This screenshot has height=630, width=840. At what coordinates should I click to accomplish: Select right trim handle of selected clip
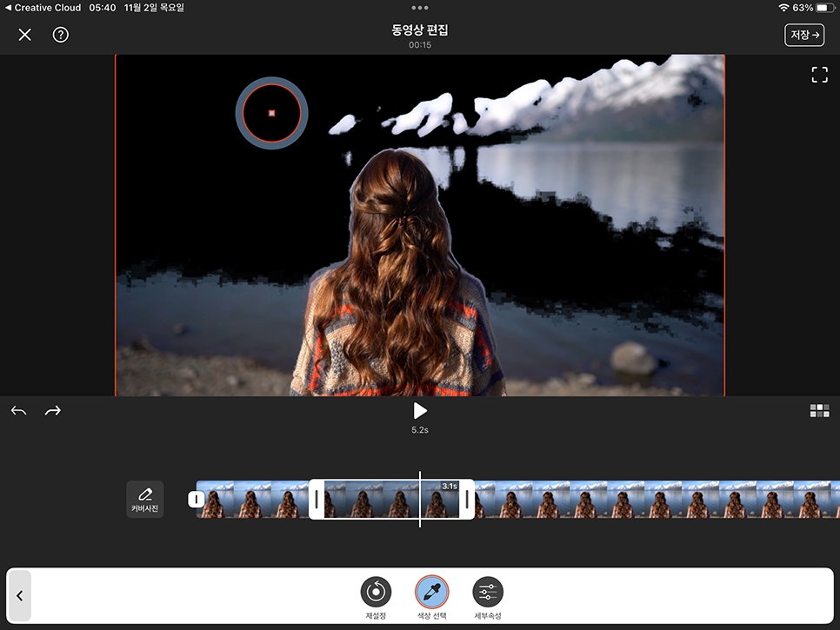click(467, 500)
